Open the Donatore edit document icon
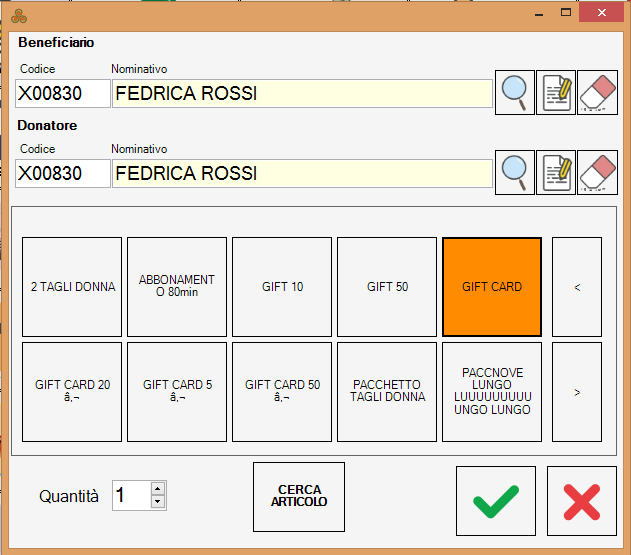The width and height of the screenshot is (631, 555). [x=556, y=173]
